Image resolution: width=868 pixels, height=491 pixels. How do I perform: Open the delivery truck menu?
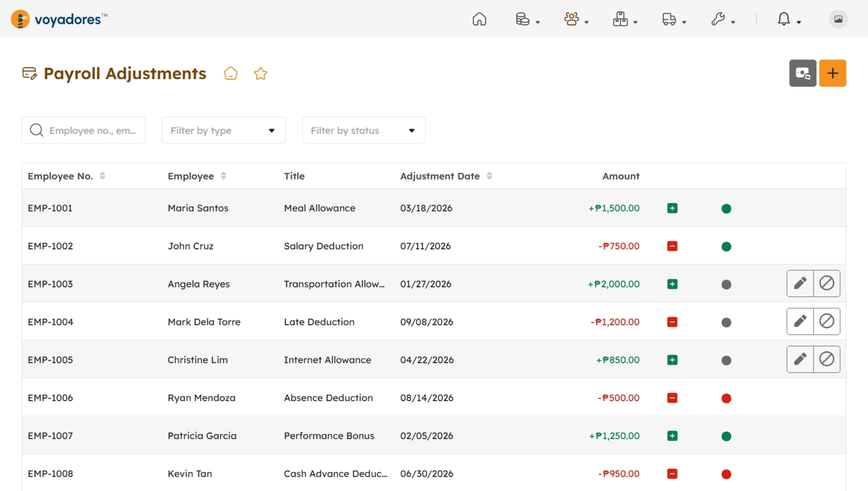(674, 19)
